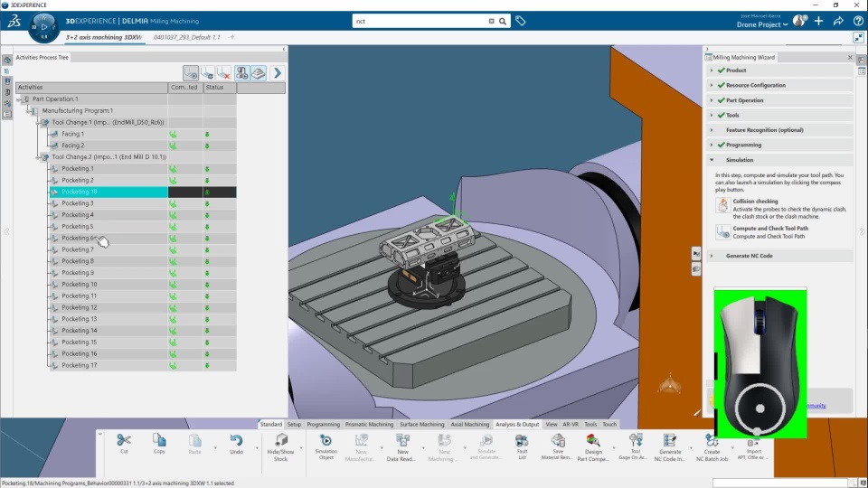
Task: Click the Collision checking icon
Action: [722, 205]
